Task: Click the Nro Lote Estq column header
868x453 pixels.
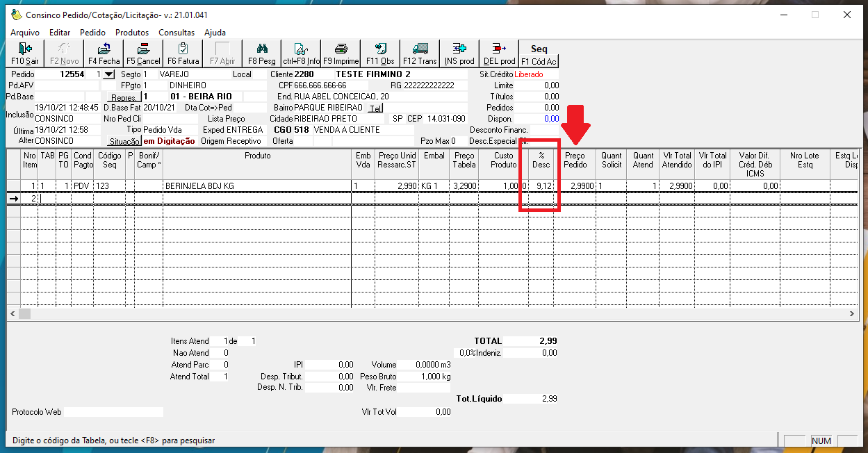Action: (805, 165)
